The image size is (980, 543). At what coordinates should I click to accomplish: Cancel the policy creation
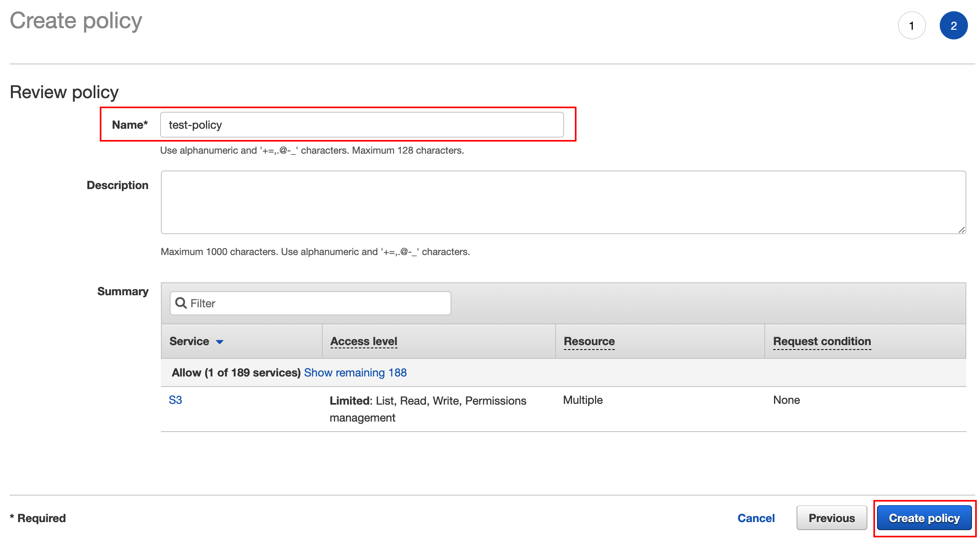pos(756,518)
